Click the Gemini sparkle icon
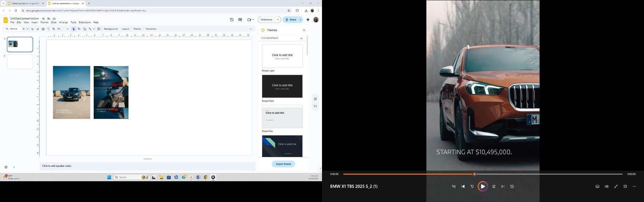This screenshot has height=202, width=644. point(308,20)
